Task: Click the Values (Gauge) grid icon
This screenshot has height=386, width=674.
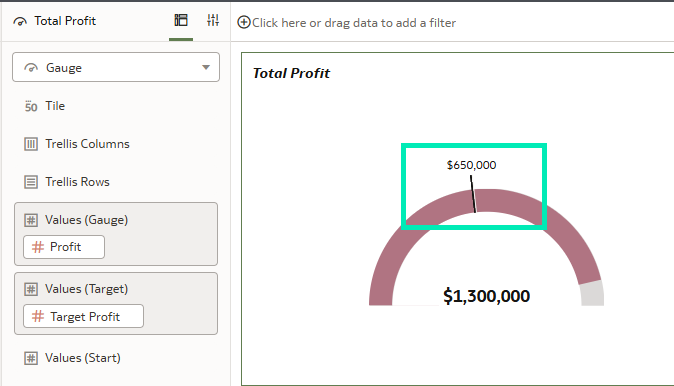Action: [31, 220]
